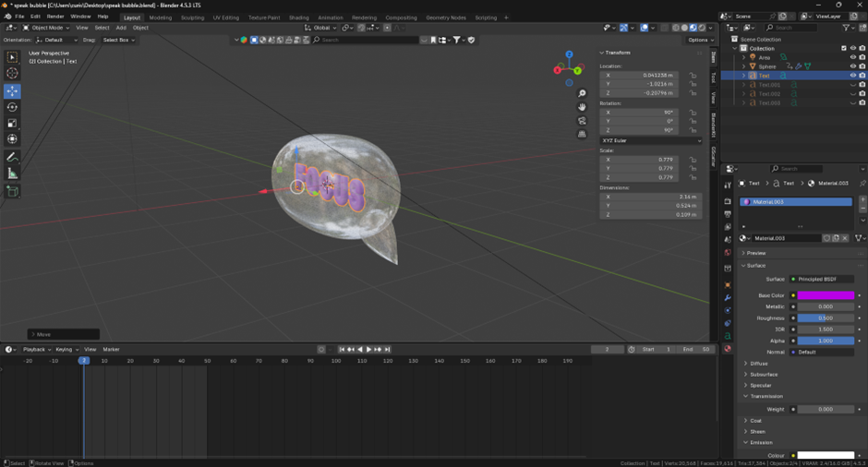
Task: Switch to the Shading workspace tab
Action: 298,18
